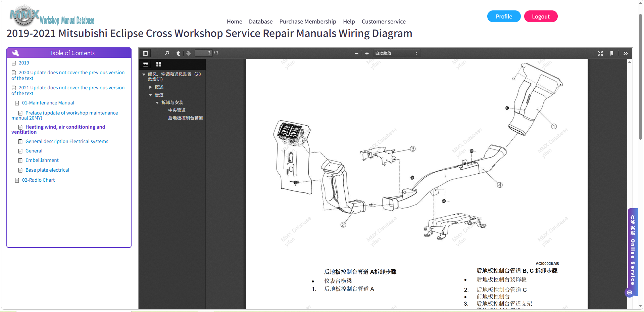Zoom out with the minus icon

click(356, 53)
